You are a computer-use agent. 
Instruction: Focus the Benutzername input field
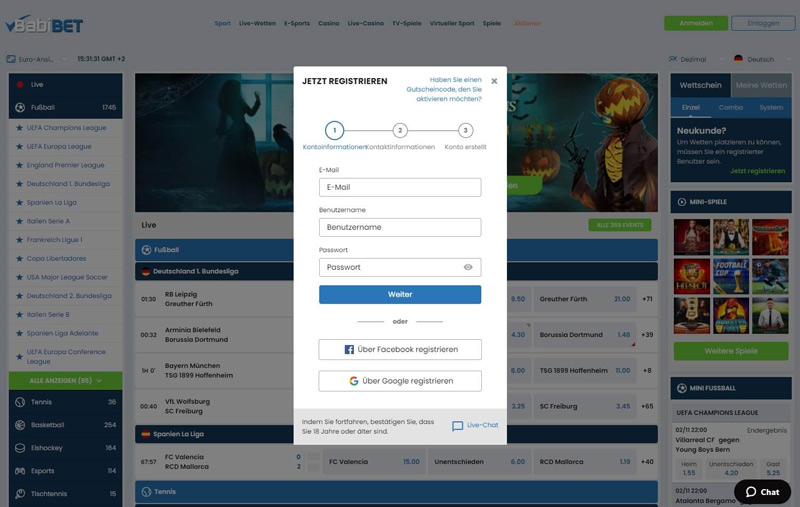point(400,227)
